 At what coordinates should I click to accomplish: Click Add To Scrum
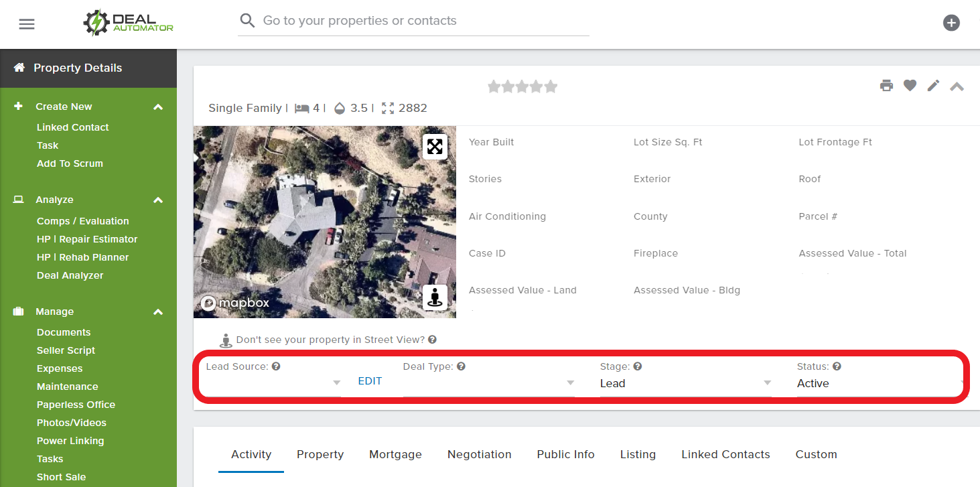70,163
